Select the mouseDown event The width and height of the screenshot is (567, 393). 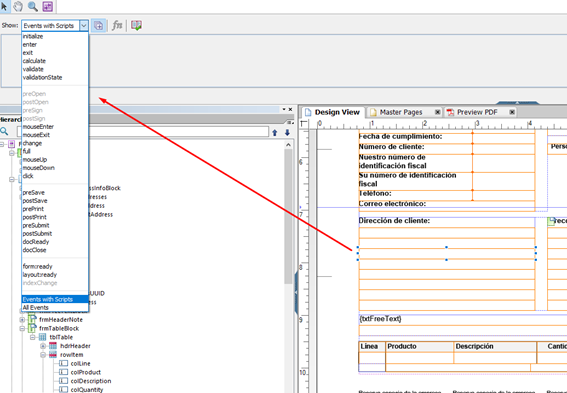point(39,168)
